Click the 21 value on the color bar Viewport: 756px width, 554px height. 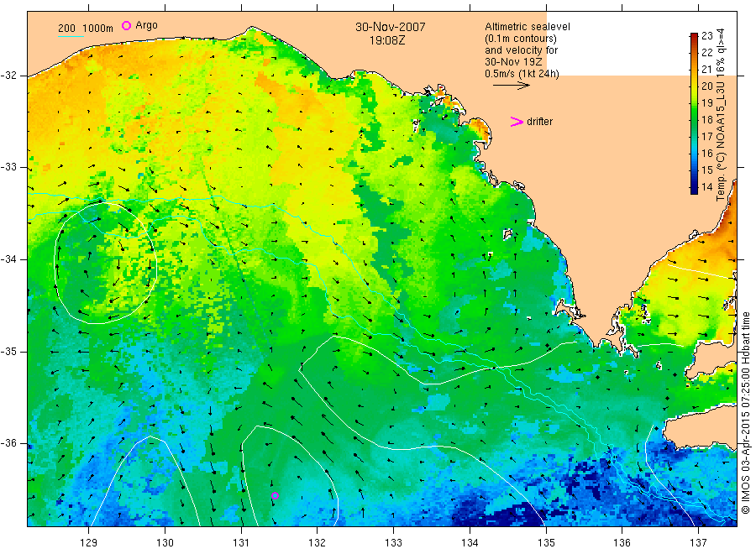706,69
